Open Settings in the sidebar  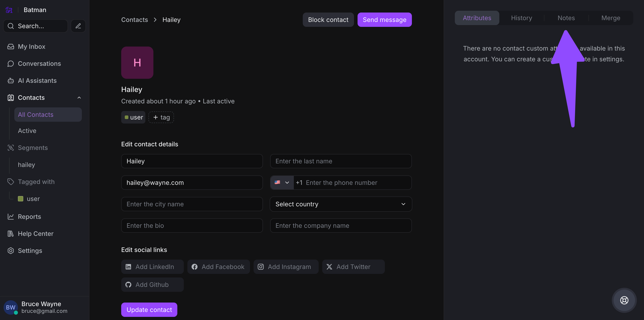(x=30, y=251)
